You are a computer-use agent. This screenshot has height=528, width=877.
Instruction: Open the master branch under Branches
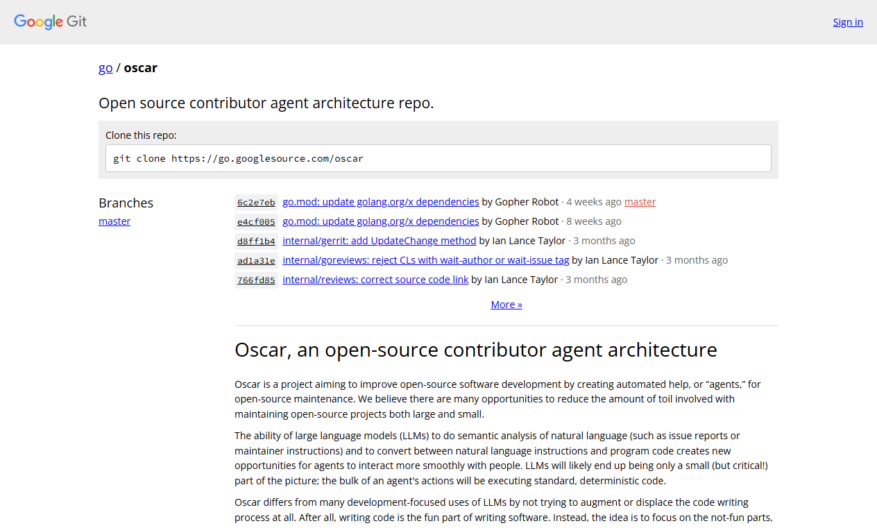(114, 221)
